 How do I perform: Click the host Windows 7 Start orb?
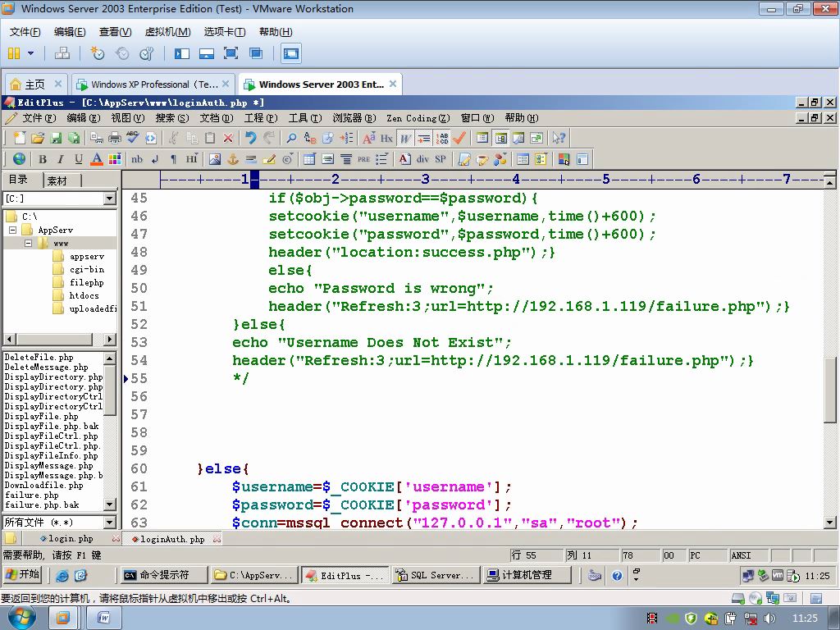pos(21,618)
